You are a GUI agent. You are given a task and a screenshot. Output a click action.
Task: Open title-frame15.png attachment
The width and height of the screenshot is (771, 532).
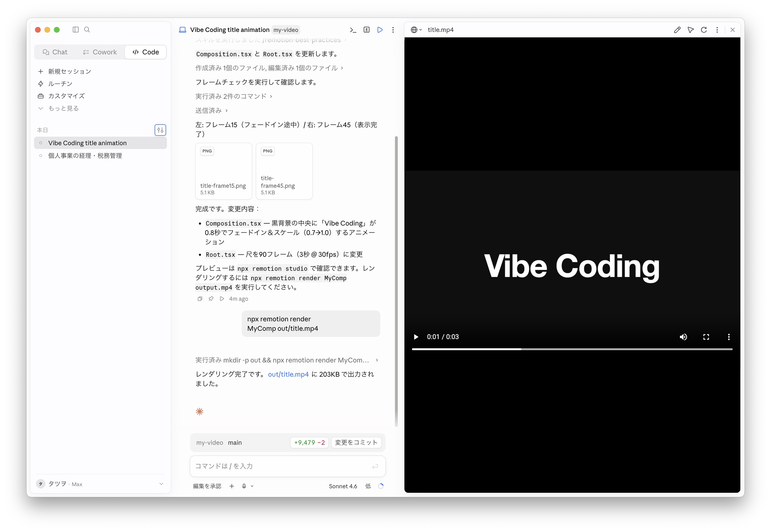click(224, 171)
